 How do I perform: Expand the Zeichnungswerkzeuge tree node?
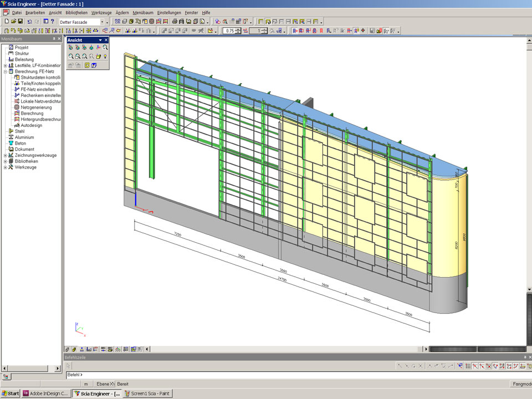[x=5, y=155]
